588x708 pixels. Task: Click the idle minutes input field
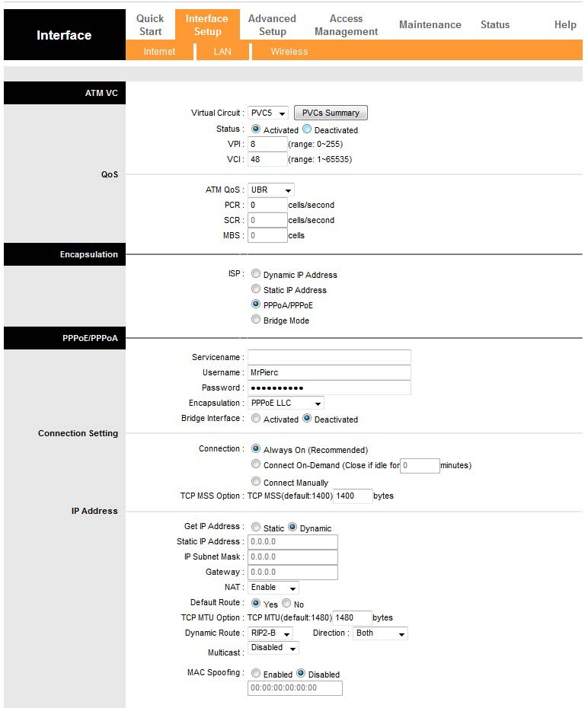tap(420, 465)
